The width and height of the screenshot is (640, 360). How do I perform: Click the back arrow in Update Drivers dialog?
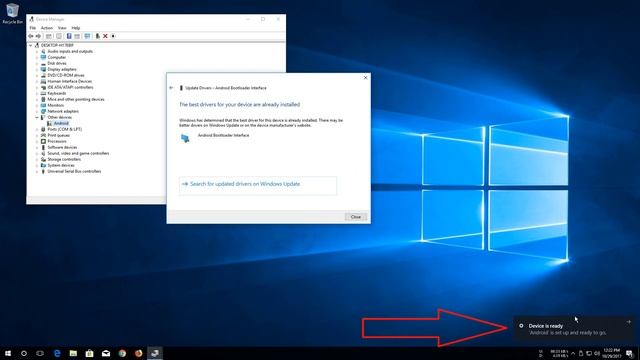171,88
